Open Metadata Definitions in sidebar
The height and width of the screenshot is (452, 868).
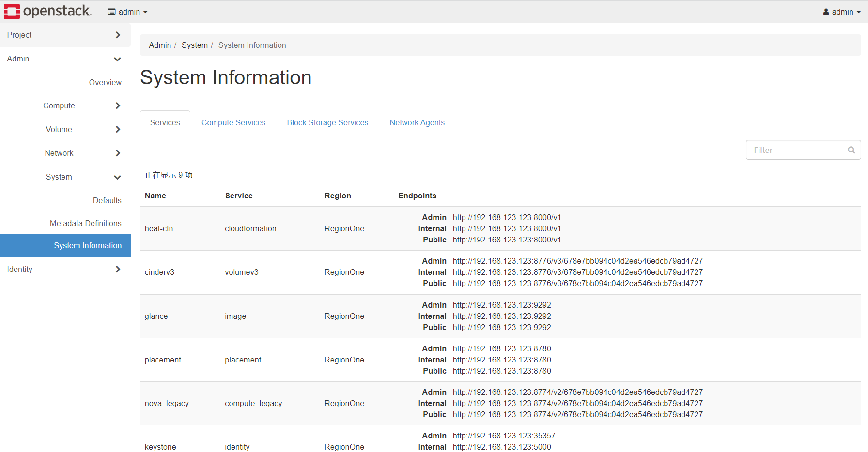[86, 223]
